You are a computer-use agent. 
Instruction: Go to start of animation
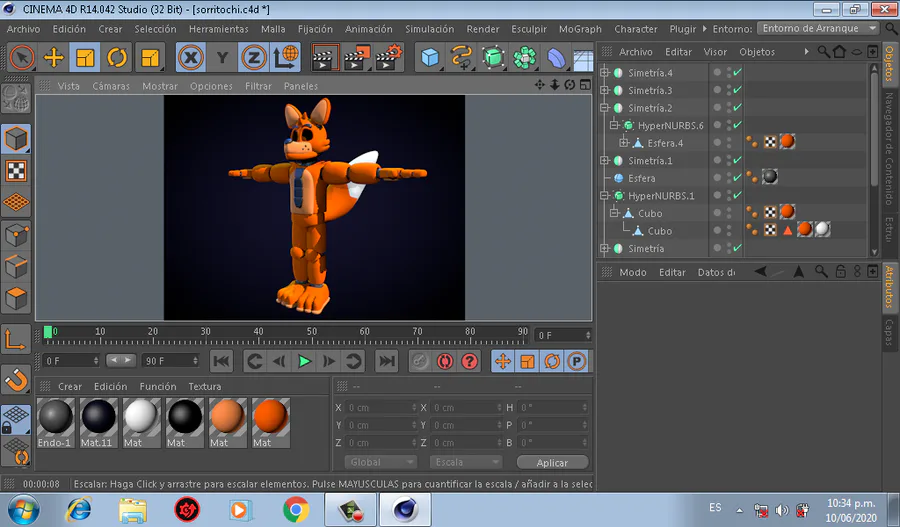[x=222, y=361]
